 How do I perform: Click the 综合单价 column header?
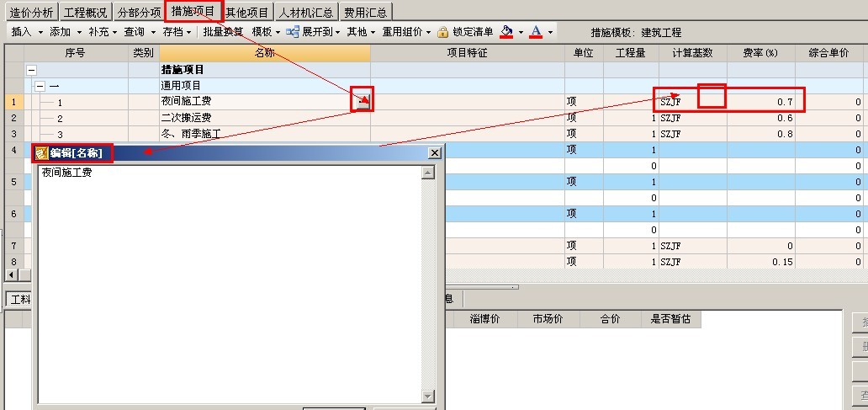click(x=829, y=53)
